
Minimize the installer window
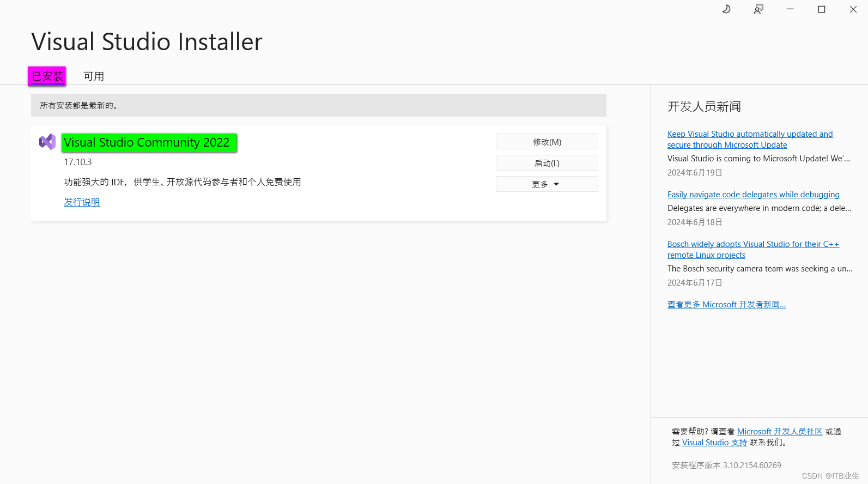(x=790, y=9)
